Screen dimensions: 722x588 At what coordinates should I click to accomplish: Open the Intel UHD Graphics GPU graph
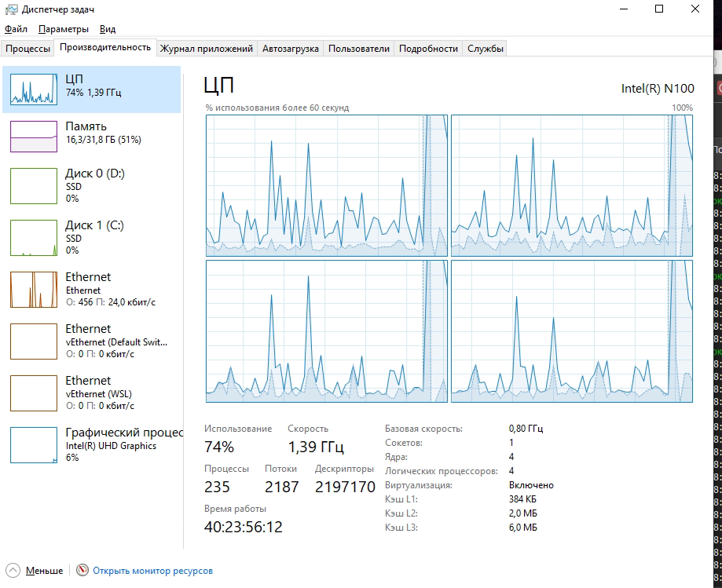click(x=34, y=444)
